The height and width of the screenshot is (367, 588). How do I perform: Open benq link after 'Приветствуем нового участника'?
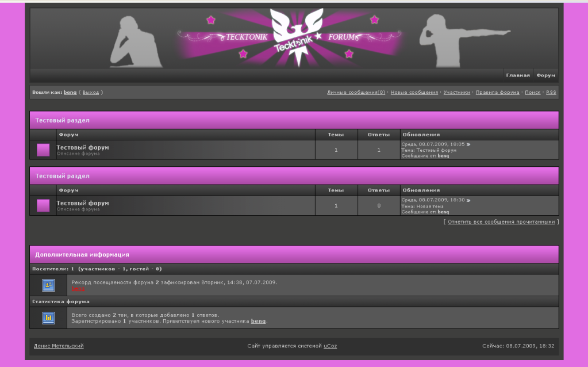coord(259,321)
